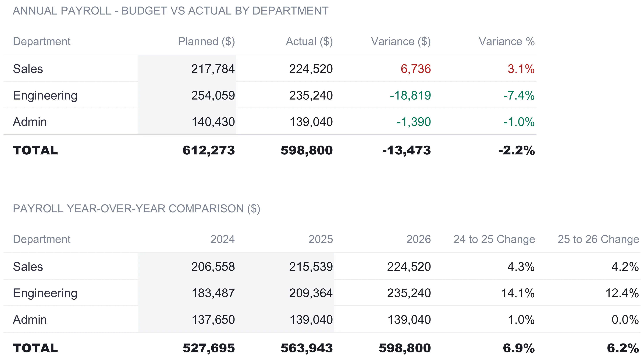Click the Variance % column header
The image size is (644, 361).
point(507,41)
